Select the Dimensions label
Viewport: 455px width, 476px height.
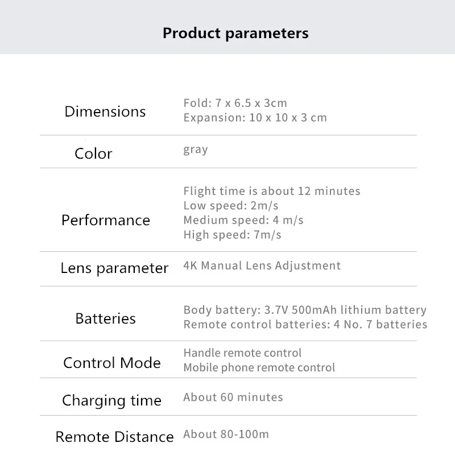tap(105, 111)
